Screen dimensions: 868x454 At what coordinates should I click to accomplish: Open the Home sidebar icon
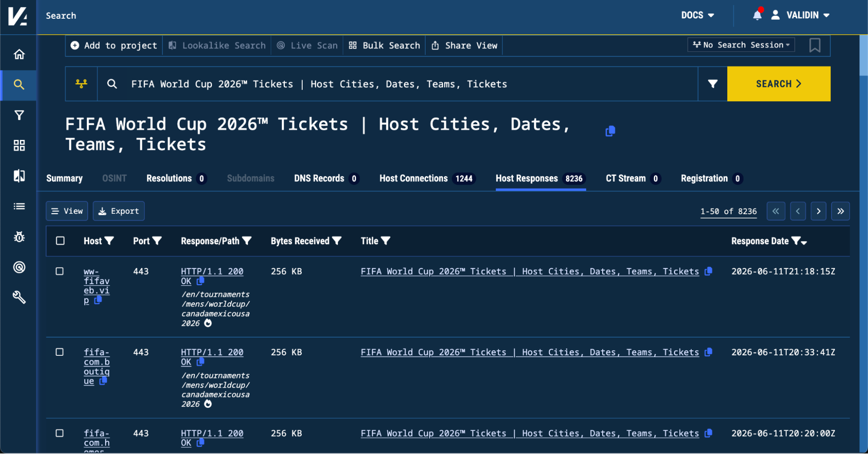19,54
